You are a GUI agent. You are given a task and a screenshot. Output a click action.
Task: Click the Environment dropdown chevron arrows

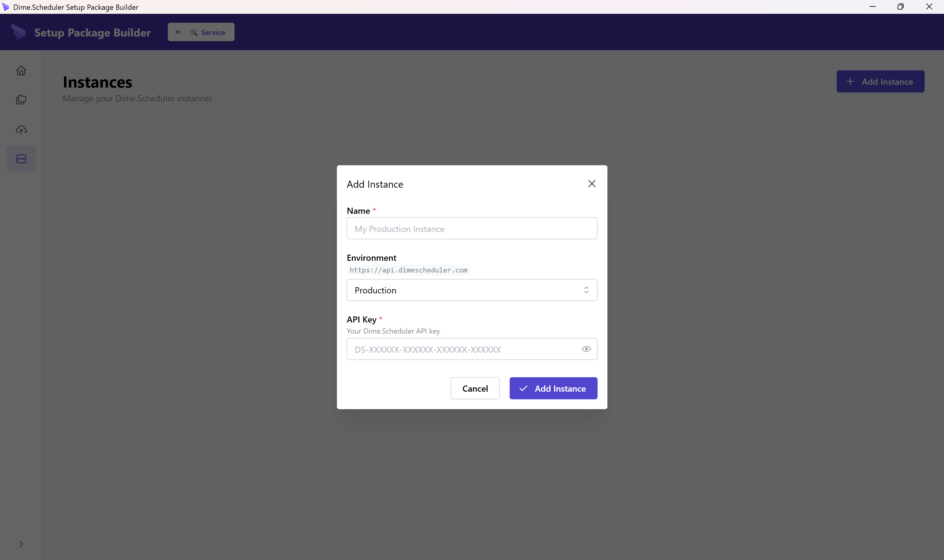[x=586, y=290]
